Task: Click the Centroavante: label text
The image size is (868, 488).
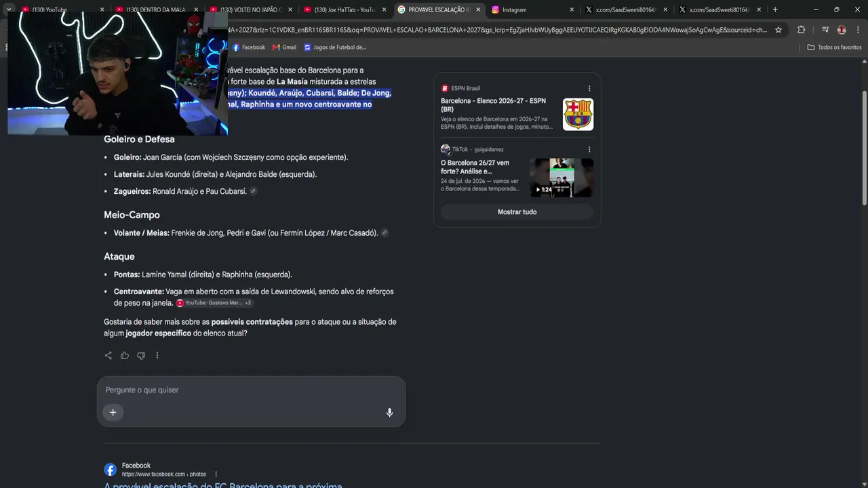Action: [x=139, y=292]
